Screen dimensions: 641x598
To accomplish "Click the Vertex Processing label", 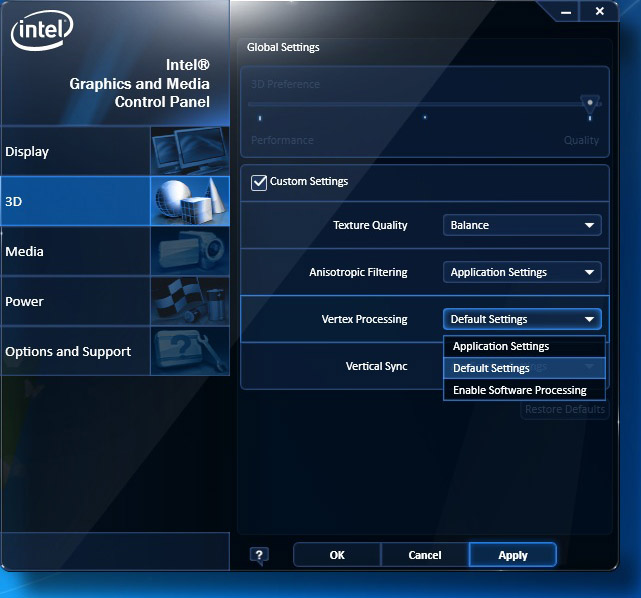I will (x=365, y=319).
